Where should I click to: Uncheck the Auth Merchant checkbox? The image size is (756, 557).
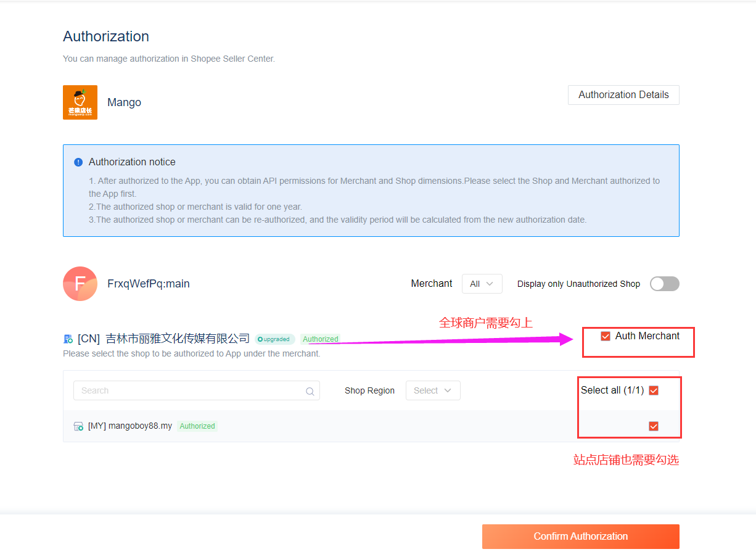(x=606, y=336)
